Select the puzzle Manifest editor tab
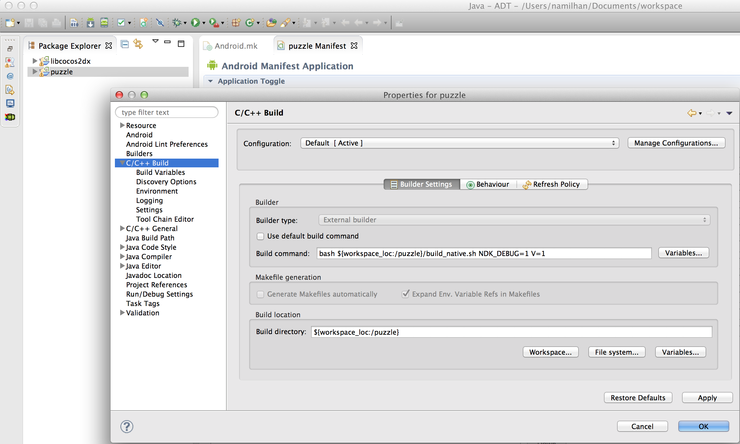740x444 pixels. click(317, 46)
